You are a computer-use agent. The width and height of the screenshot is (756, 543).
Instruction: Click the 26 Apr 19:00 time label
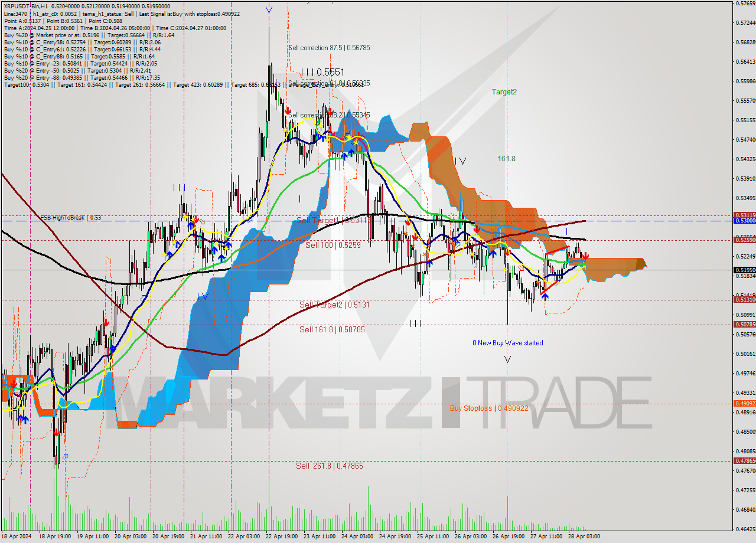[x=509, y=537]
